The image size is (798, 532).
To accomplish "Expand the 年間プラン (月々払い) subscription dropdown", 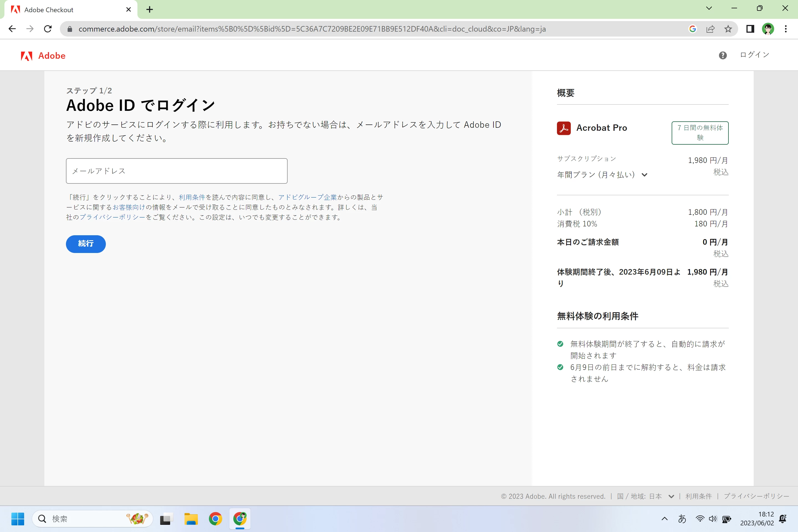I will [x=602, y=175].
